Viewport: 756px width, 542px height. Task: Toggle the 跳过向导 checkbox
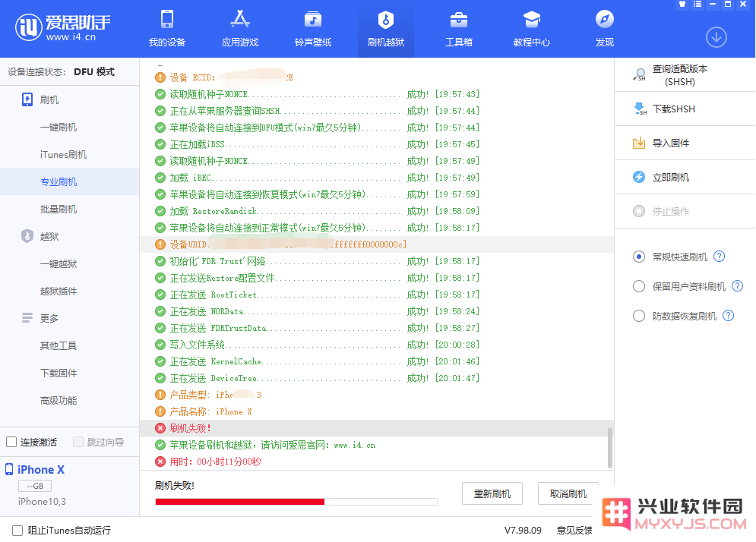tap(78, 442)
